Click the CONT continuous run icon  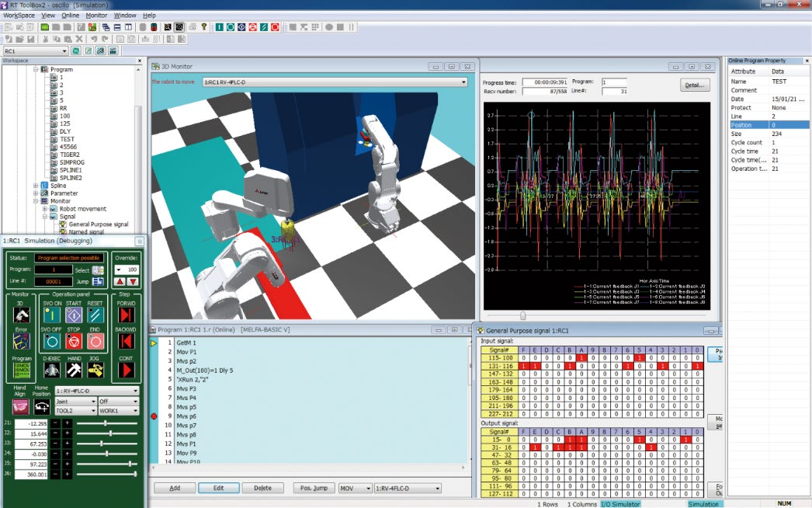click(x=126, y=370)
